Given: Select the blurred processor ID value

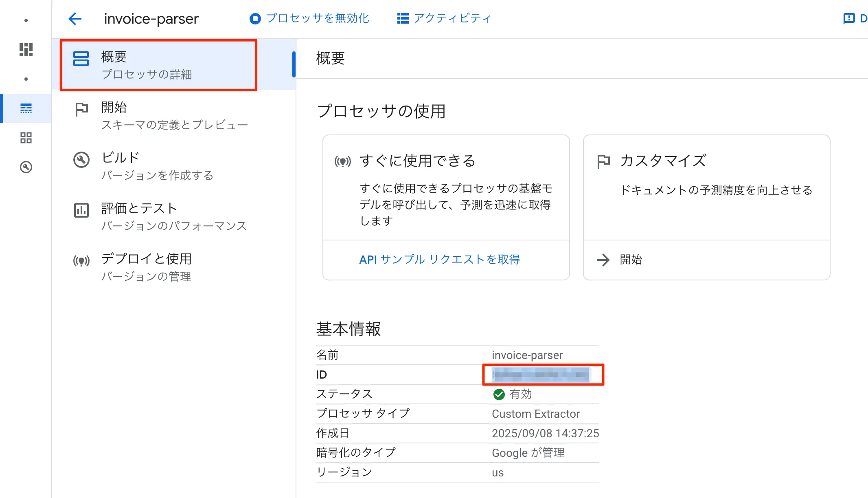Looking at the screenshot, I should [x=541, y=375].
